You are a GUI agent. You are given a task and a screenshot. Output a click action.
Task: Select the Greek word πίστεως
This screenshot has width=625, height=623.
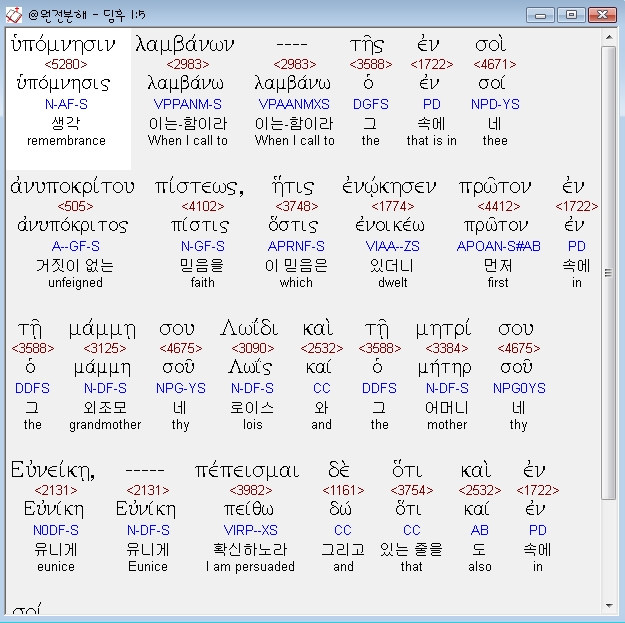point(199,187)
